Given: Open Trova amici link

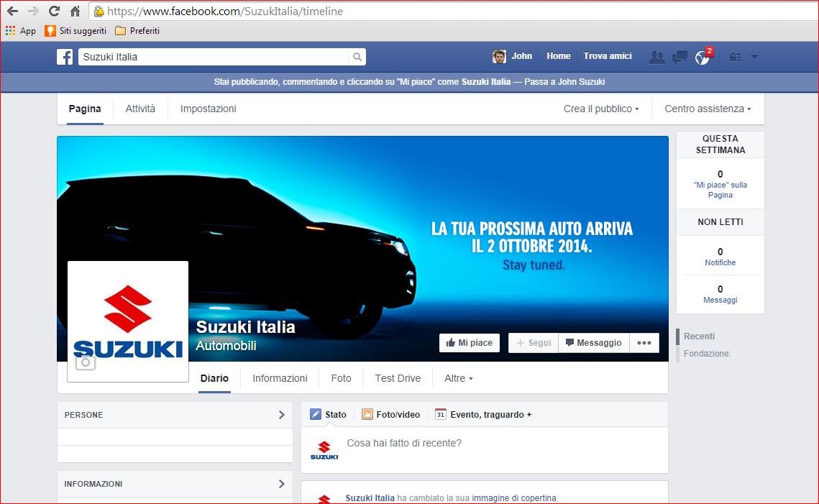Looking at the screenshot, I should (x=608, y=56).
